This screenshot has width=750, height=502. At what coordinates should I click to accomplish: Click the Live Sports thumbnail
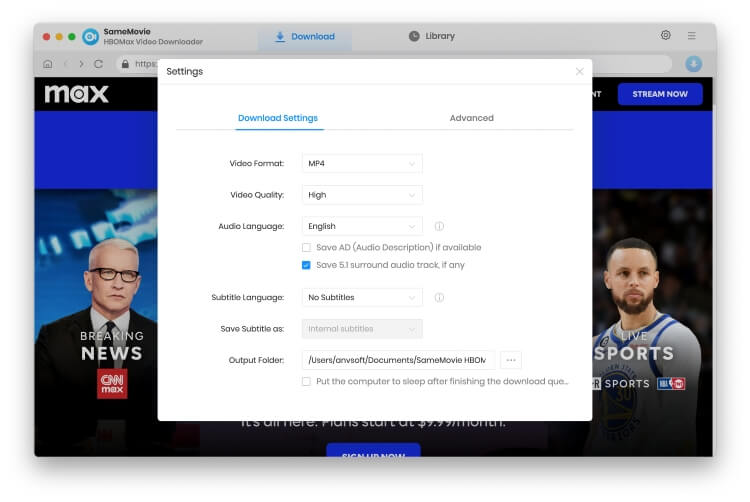point(652,323)
